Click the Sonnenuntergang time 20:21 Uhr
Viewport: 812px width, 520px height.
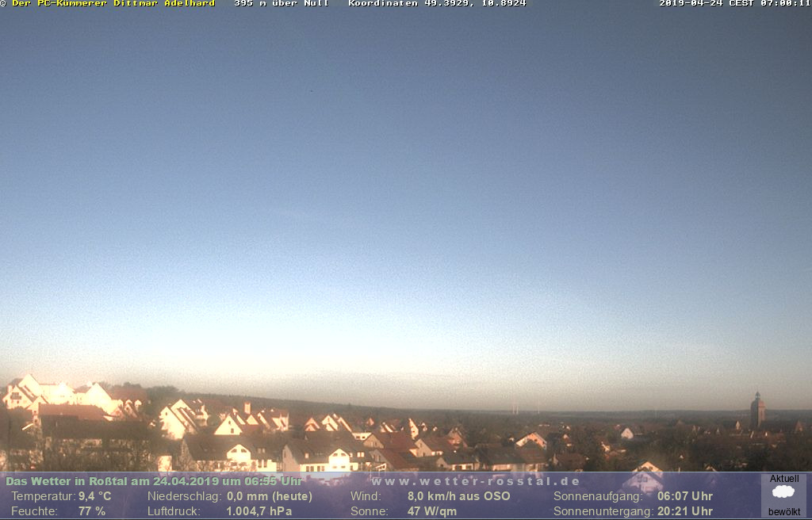(684, 511)
